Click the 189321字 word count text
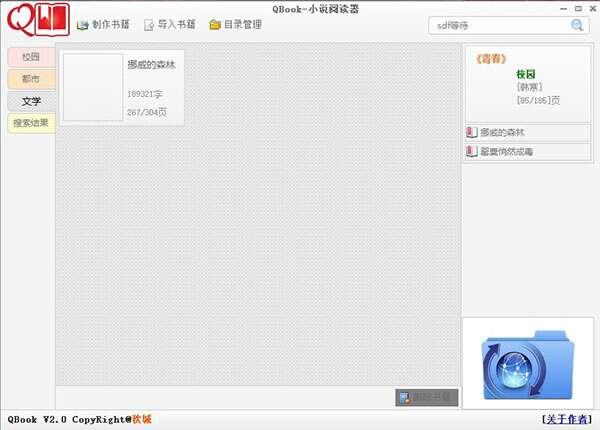 pyautogui.click(x=145, y=94)
